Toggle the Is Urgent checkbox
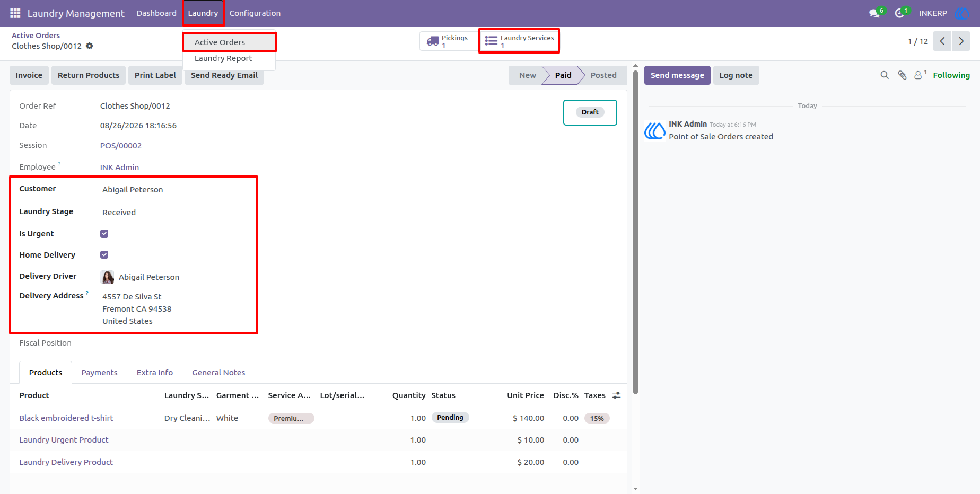The height and width of the screenshot is (494, 980). 104,234
